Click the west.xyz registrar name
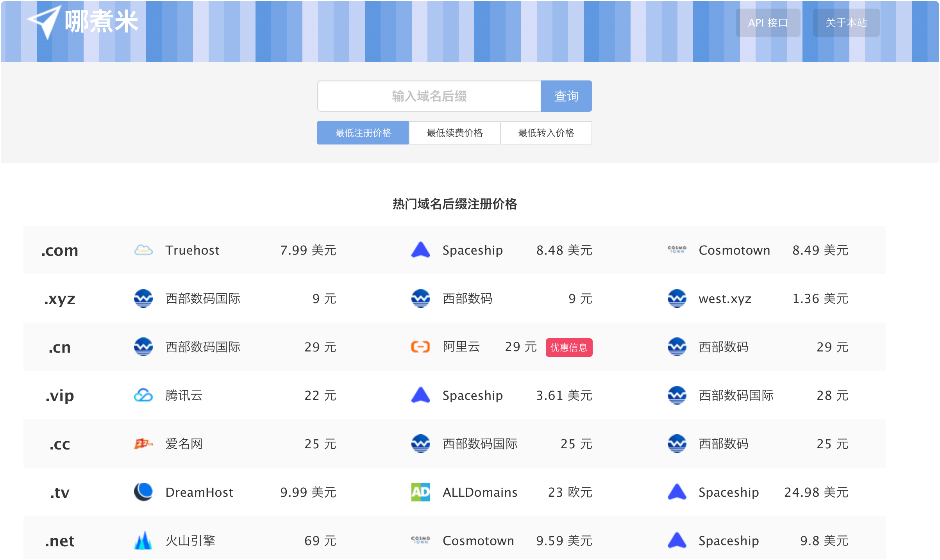The width and height of the screenshot is (940, 560). pos(725,298)
